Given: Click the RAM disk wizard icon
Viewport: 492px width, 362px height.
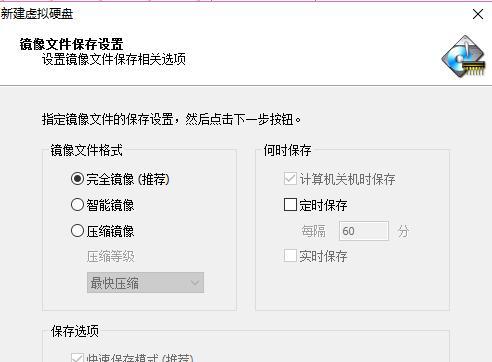Looking at the screenshot, I should tap(464, 56).
